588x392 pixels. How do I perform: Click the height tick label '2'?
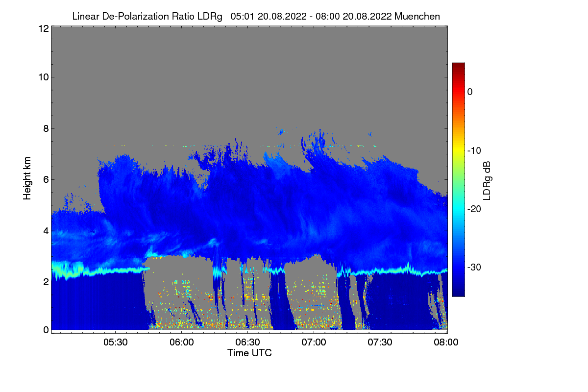(45, 281)
